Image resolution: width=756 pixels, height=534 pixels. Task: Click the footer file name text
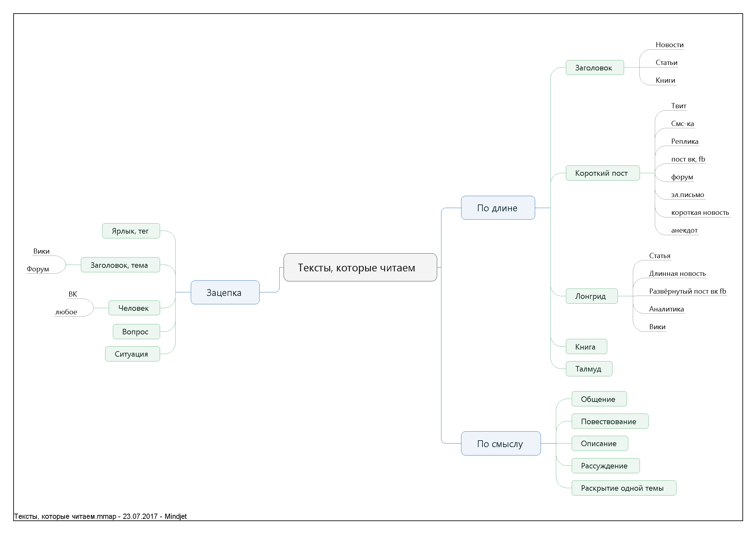pyautogui.click(x=100, y=516)
